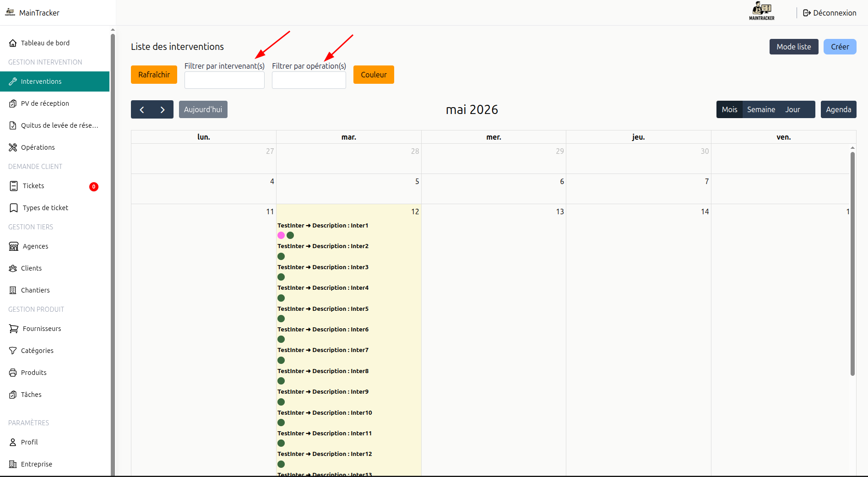Screen dimensions: 868x477
Task: Open TestInter Description Inter5 event
Action: 323,309
